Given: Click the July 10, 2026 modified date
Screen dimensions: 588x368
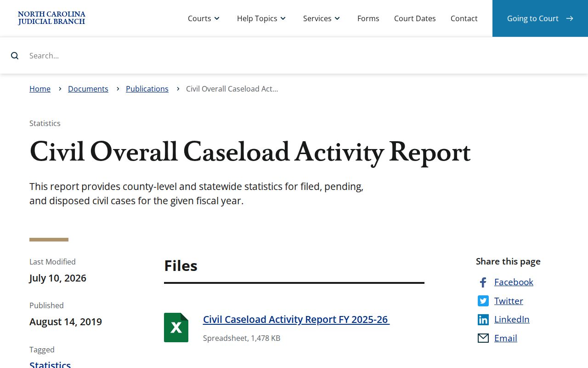Looking at the screenshot, I should [58, 278].
